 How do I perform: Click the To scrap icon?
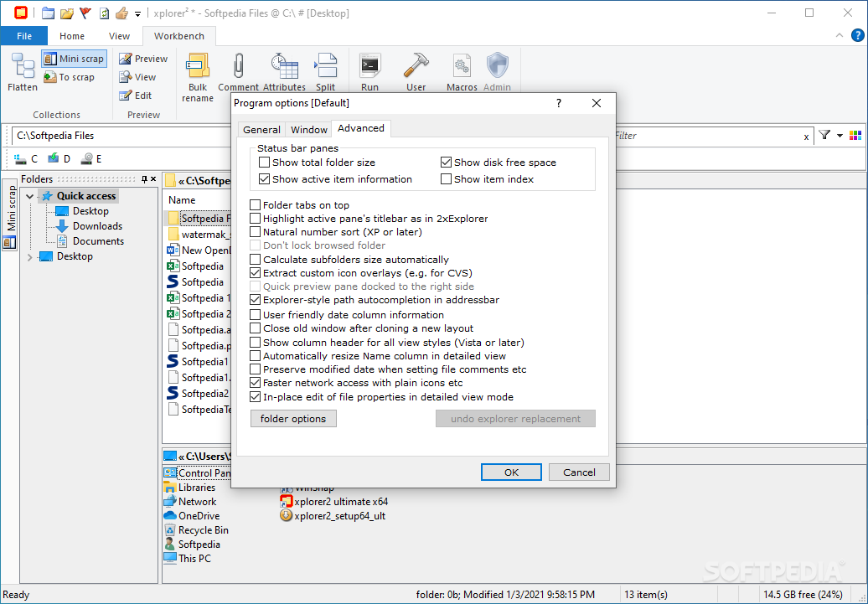49,77
